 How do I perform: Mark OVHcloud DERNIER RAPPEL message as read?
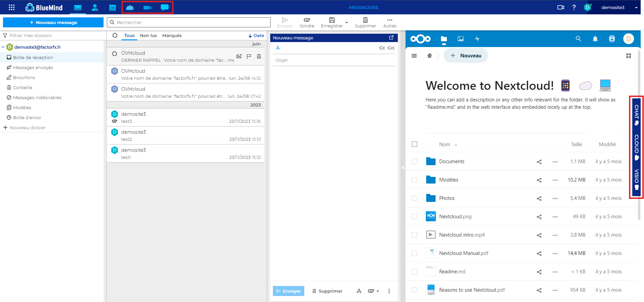239,56
